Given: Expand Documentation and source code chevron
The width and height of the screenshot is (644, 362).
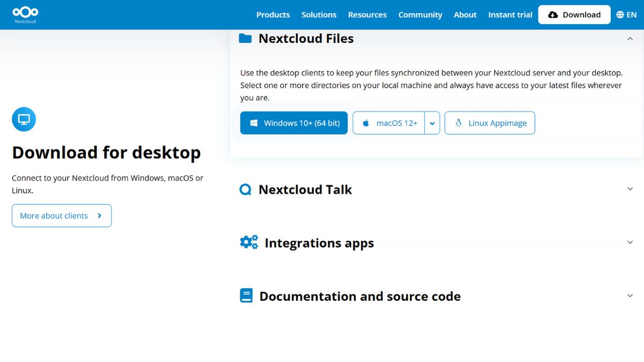Looking at the screenshot, I should 630,295.
